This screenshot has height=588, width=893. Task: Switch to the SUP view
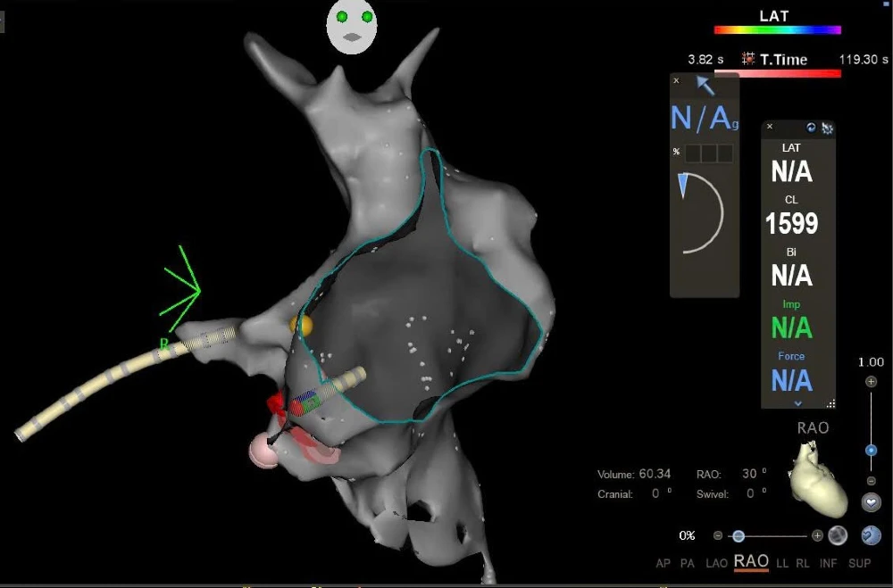pos(860,563)
